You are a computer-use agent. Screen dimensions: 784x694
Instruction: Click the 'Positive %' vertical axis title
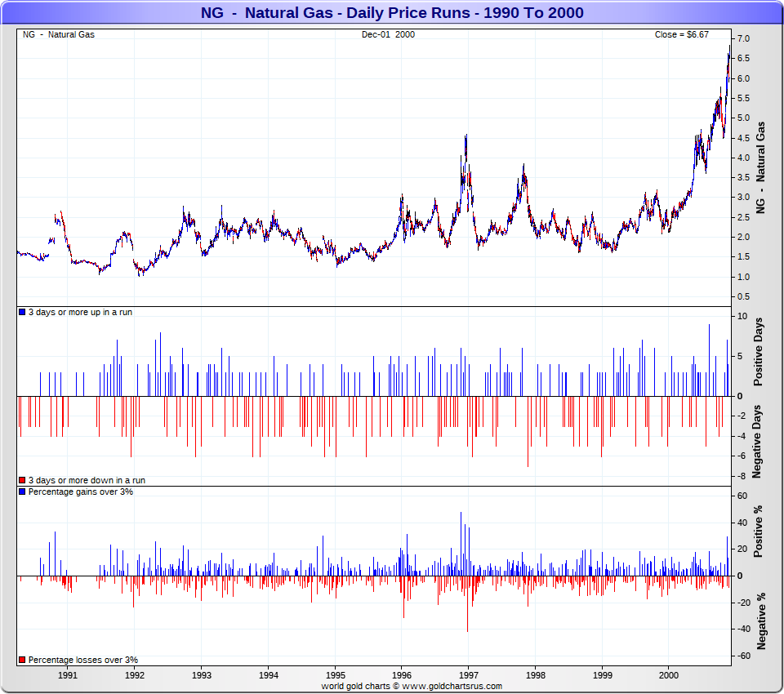(x=758, y=532)
